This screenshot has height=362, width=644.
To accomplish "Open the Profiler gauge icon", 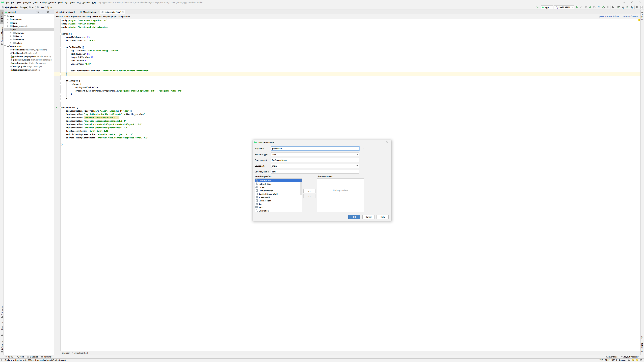I will (599, 7).
